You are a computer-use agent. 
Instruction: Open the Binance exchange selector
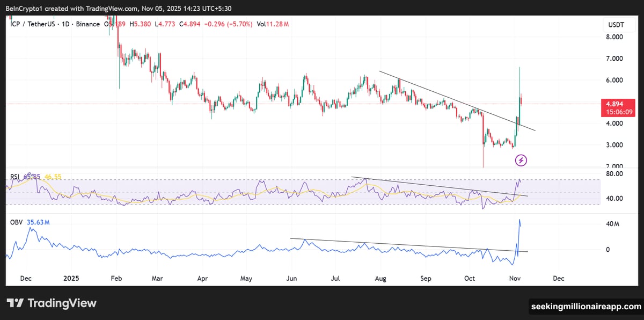[89, 24]
